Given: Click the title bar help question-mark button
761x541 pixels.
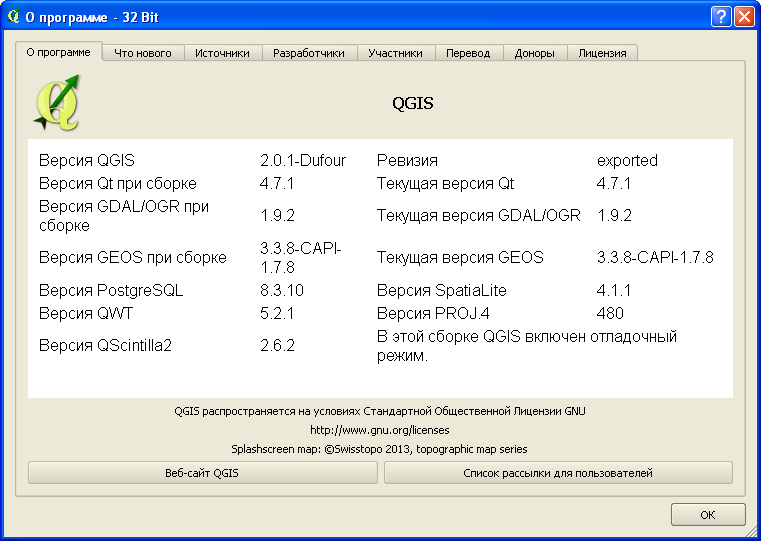Looking at the screenshot, I should click(721, 17).
